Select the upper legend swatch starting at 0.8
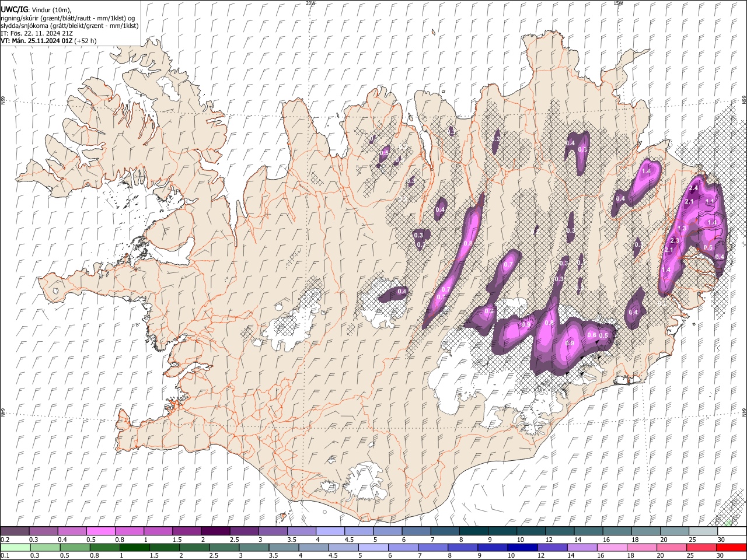747x560 pixels. coord(129,531)
